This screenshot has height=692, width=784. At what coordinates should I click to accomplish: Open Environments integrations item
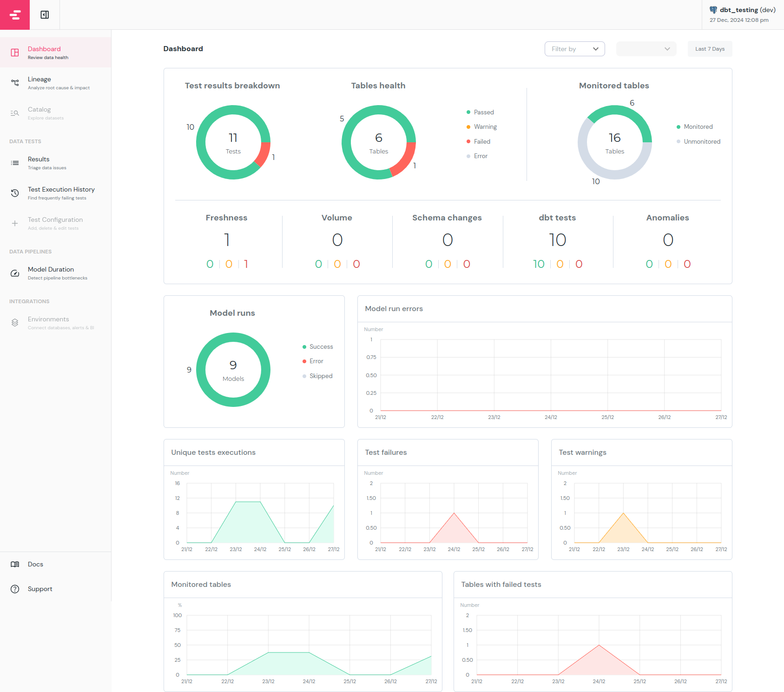pyautogui.click(x=55, y=323)
